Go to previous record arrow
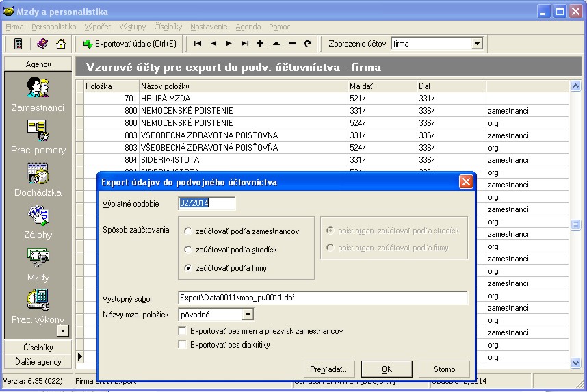Viewport: 587px width, 392px height. coord(213,43)
